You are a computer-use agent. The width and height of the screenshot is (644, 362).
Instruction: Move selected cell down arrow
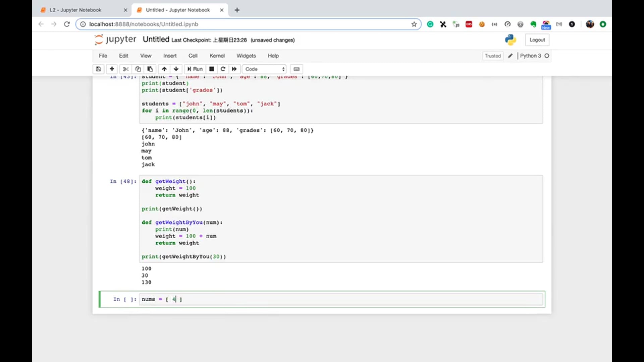[176, 69]
